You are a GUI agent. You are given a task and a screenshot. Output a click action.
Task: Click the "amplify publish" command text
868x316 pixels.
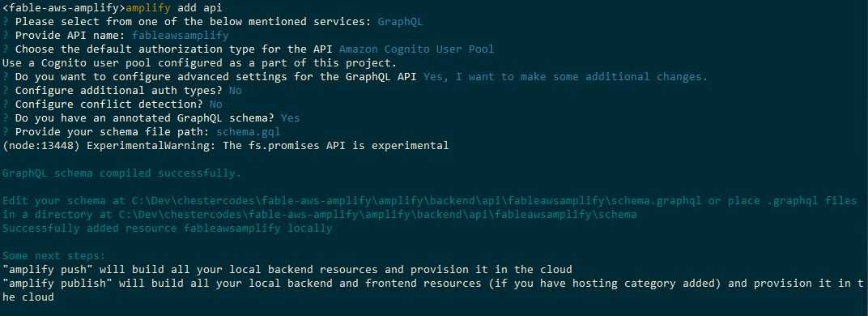57,284
